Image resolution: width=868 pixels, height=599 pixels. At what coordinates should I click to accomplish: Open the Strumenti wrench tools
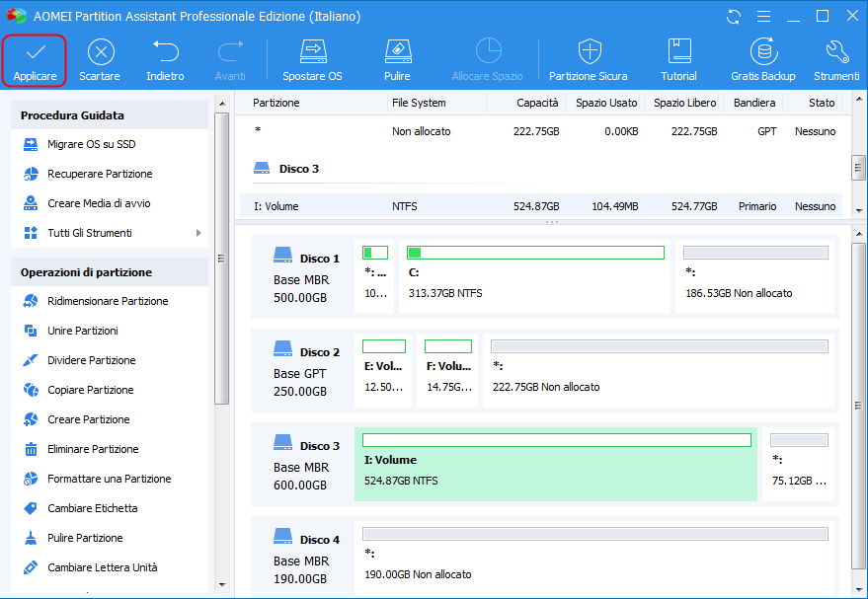click(836, 52)
